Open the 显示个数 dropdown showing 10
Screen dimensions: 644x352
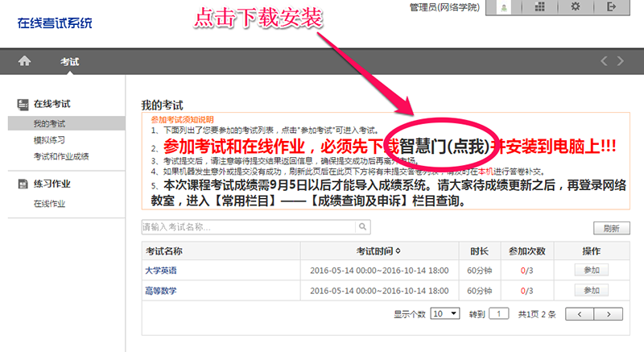click(x=444, y=313)
